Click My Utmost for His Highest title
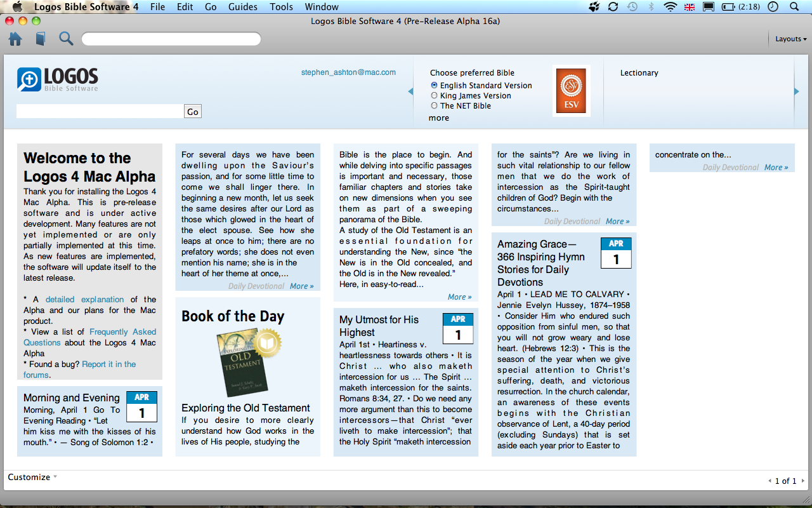The image size is (812, 508). (379, 326)
